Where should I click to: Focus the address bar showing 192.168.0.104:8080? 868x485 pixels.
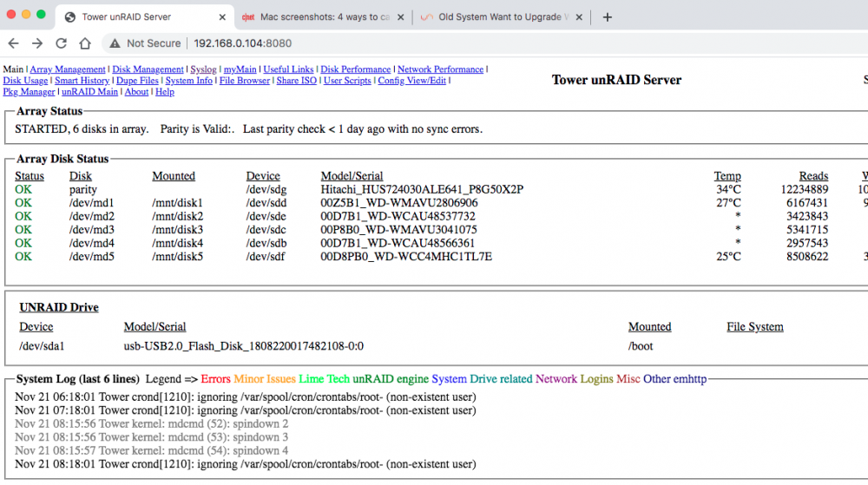242,43
